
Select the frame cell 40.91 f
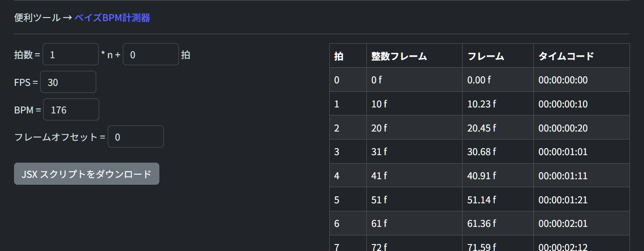pos(482,176)
